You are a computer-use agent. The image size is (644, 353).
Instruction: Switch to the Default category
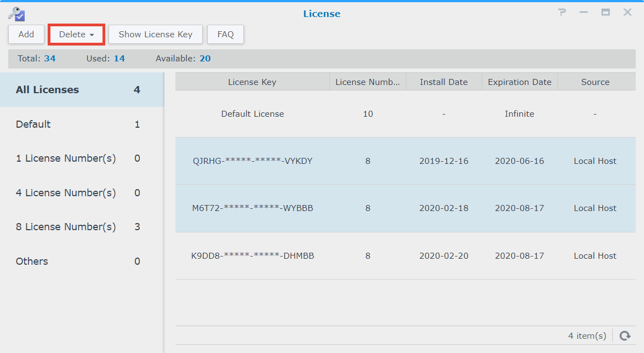[82, 124]
